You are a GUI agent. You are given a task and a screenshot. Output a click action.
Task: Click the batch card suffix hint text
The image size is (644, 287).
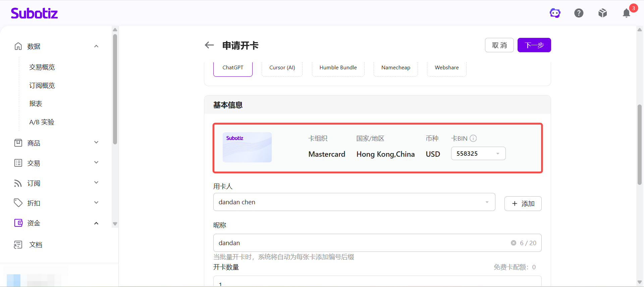[284, 257]
